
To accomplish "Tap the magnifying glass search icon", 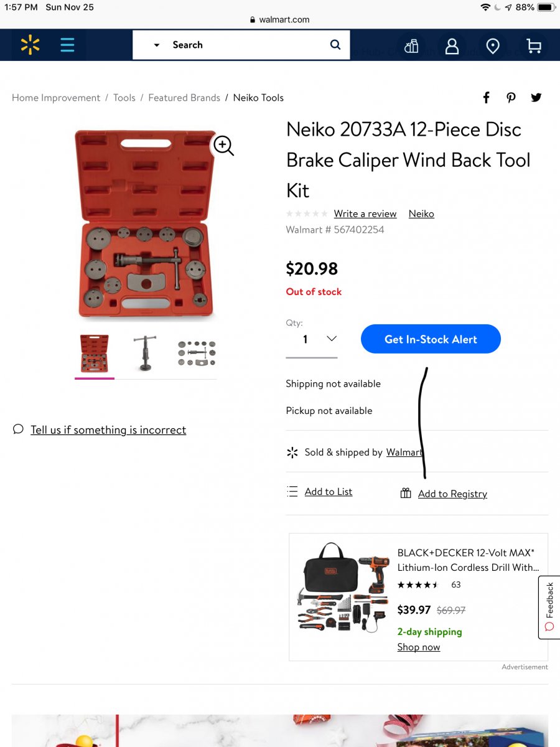I will coord(335,45).
